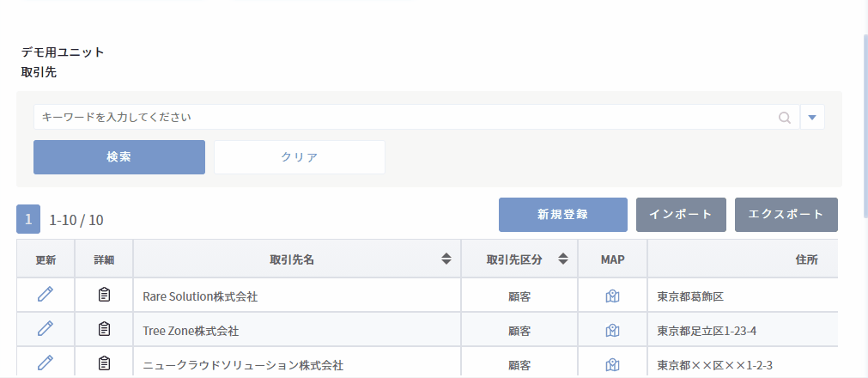Click address 東京都足立区1-23-4

707,331
